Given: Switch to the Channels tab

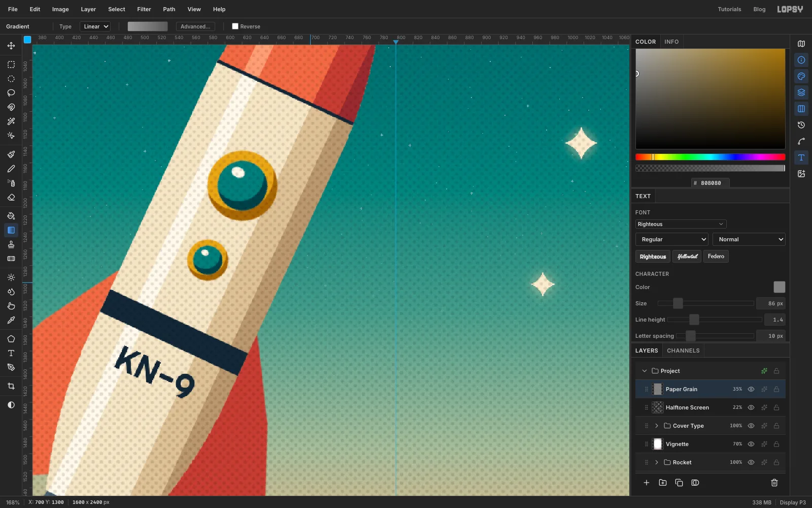Looking at the screenshot, I should (x=683, y=351).
